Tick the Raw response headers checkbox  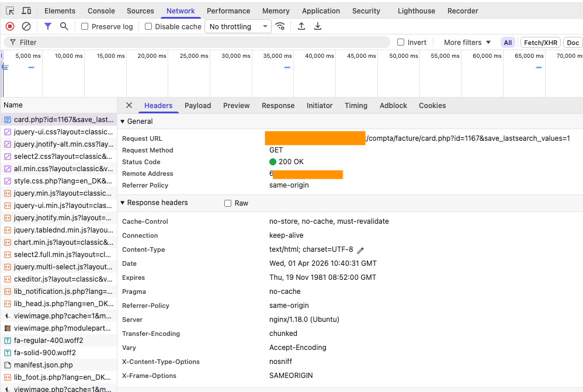(228, 203)
